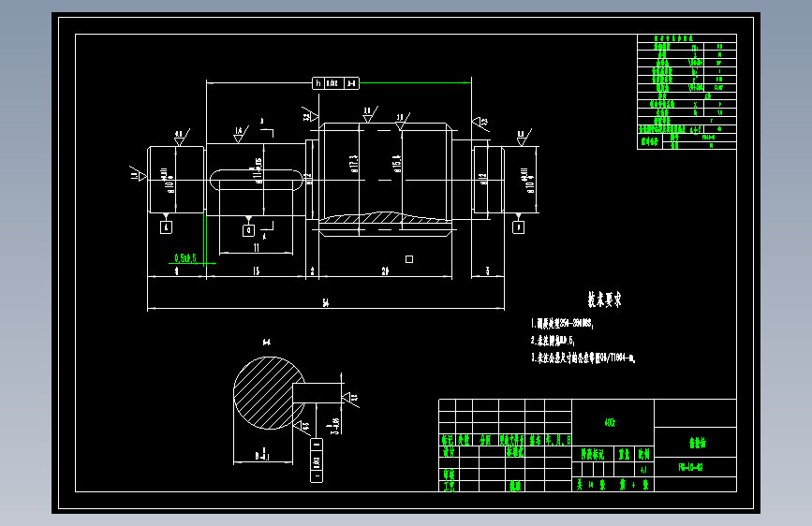This screenshot has width=812, height=526.
Task: Select the datum box under the keyway section
Action: [248, 230]
